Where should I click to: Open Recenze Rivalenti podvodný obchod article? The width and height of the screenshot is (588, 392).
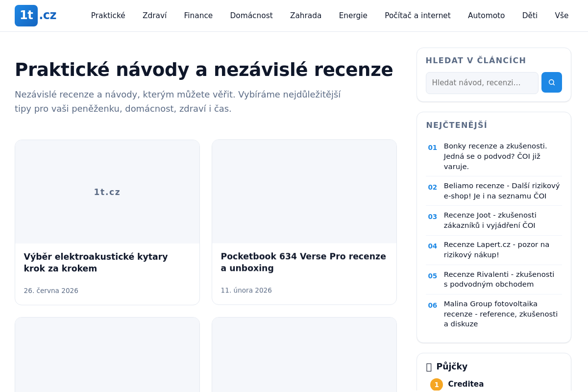(x=499, y=279)
